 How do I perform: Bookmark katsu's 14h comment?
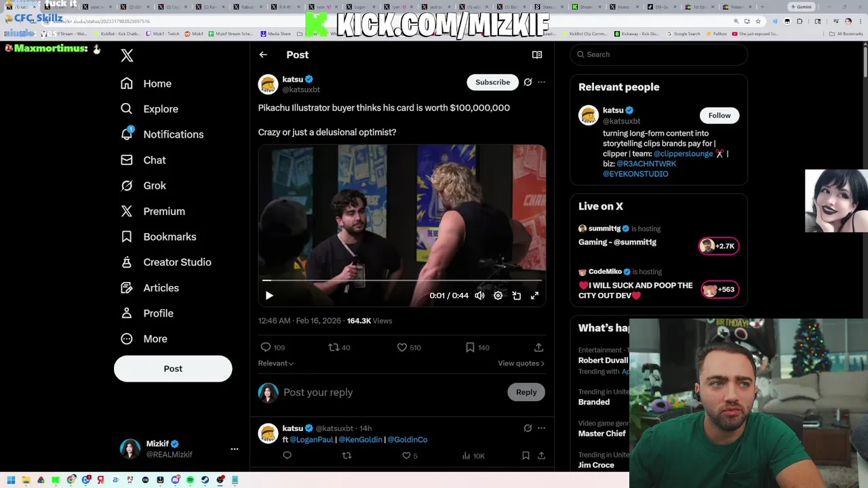526,456
